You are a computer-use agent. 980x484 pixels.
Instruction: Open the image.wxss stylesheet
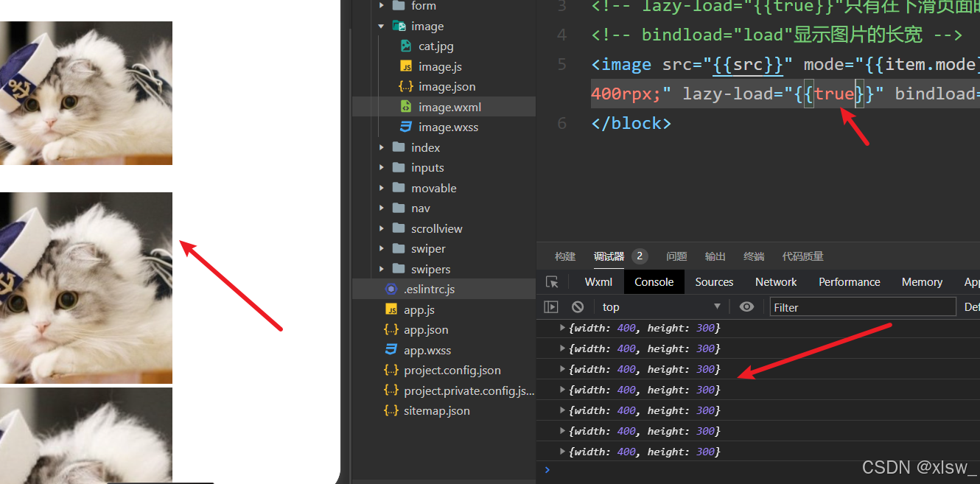tap(448, 127)
